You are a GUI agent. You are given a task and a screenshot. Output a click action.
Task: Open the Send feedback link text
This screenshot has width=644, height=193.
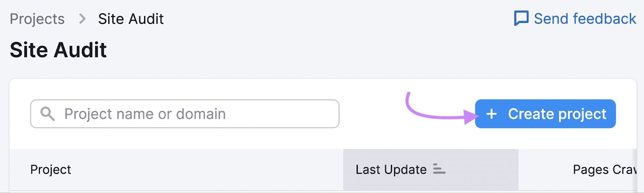584,19
